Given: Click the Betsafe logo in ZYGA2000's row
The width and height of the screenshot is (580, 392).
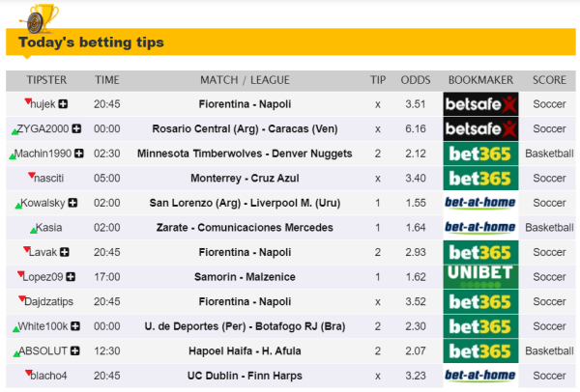Looking at the screenshot, I should tap(480, 128).
